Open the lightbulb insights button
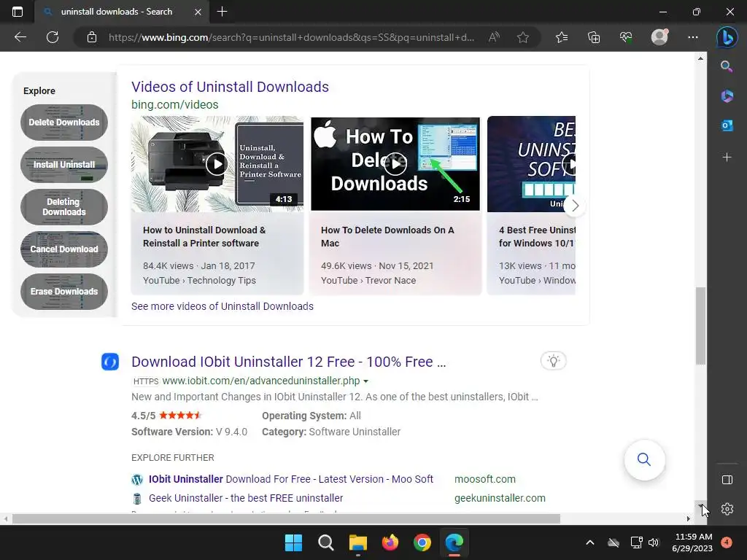Image resolution: width=747 pixels, height=560 pixels. [553, 361]
